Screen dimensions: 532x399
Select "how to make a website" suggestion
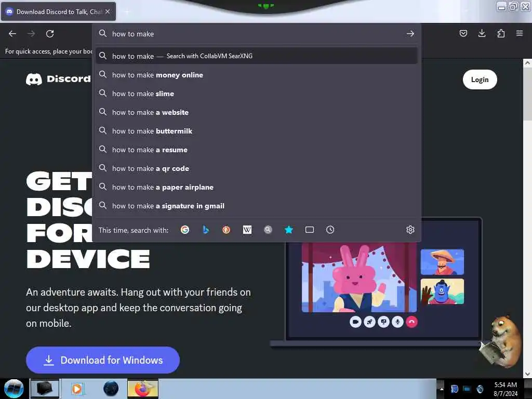(x=257, y=112)
